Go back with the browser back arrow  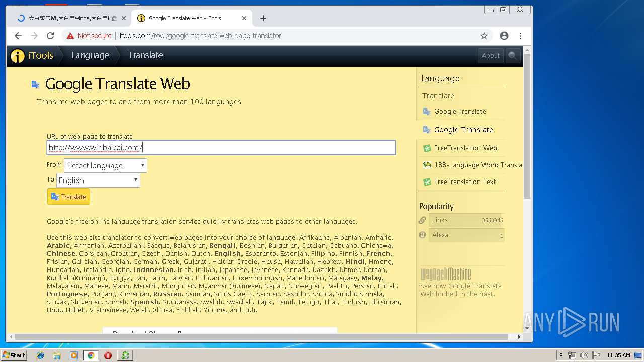[x=18, y=36]
